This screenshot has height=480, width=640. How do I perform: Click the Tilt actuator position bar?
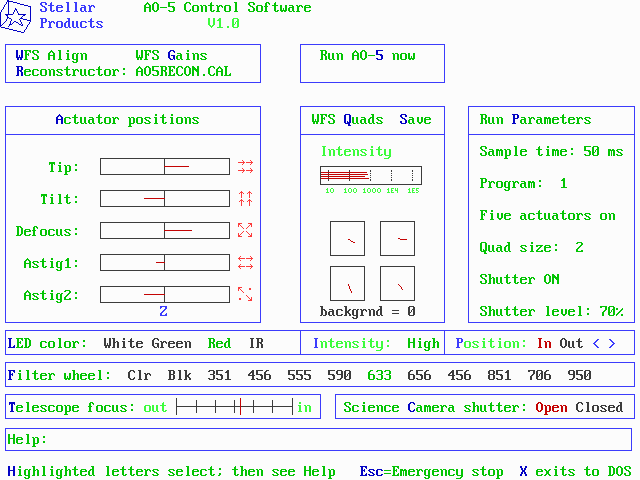(x=165, y=198)
